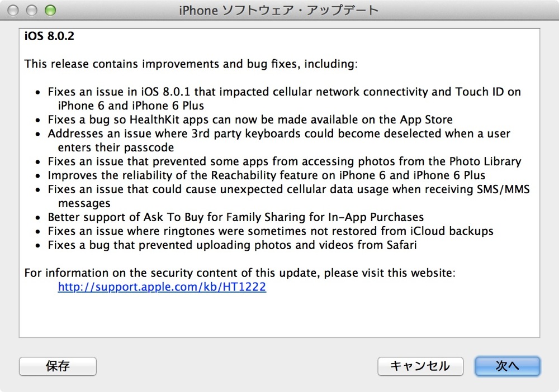Click the 3rd party keyboards bullet line
Screen dimensions: 559x392
[x=279, y=140]
